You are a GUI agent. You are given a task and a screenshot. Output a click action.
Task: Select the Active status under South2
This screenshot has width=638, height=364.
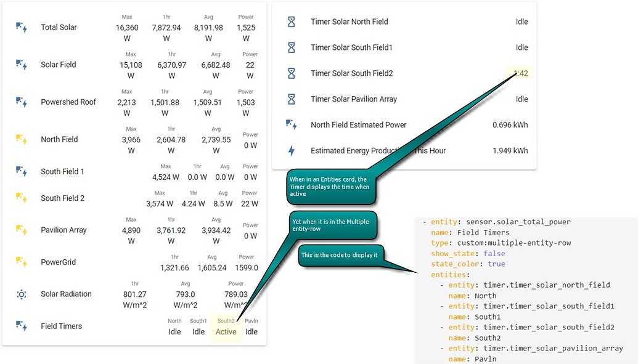(226, 331)
